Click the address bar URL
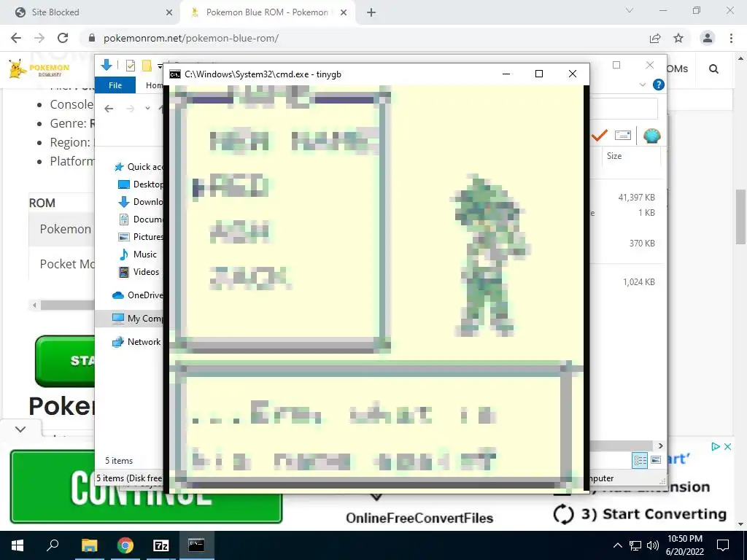This screenshot has width=747, height=560. click(191, 38)
